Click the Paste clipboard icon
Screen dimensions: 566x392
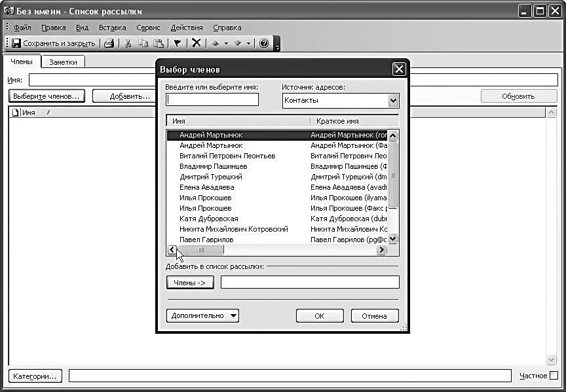click(x=159, y=43)
